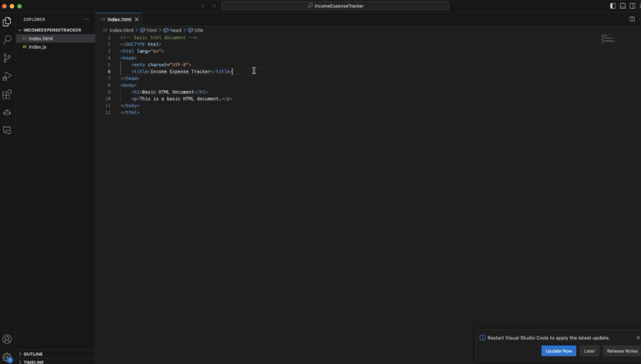Open the Copilot icon in activity bar
The height and width of the screenshot is (364, 641).
click(7, 112)
